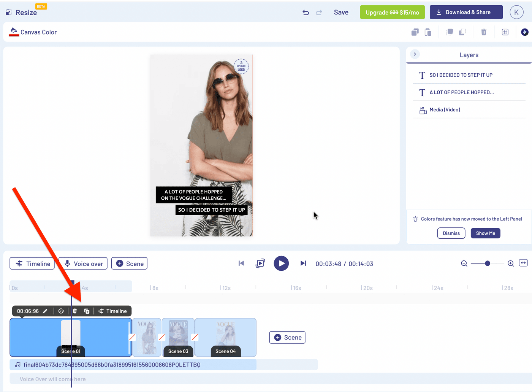
Task: Select the Duplicate Scene icon in scene toolbar
Action: point(87,311)
